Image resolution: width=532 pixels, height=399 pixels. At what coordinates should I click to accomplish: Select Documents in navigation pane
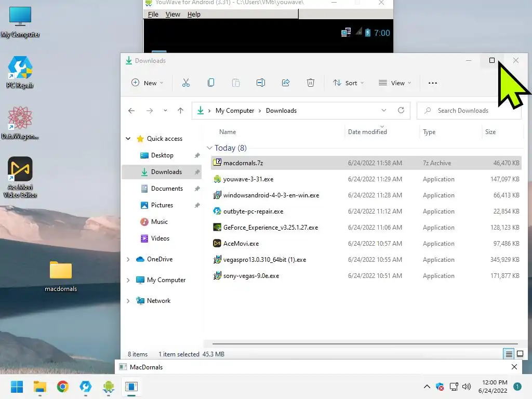click(x=162, y=189)
